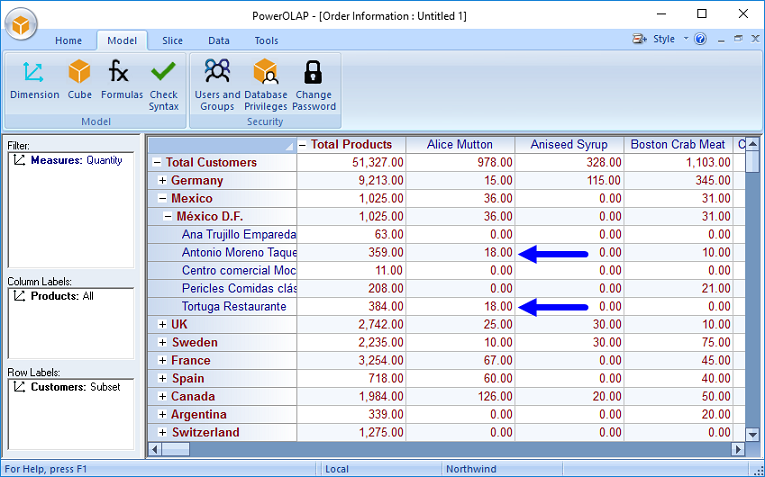Expand the Switzerland row
Screen dimensions: 765x477
[x=162, y=433]
